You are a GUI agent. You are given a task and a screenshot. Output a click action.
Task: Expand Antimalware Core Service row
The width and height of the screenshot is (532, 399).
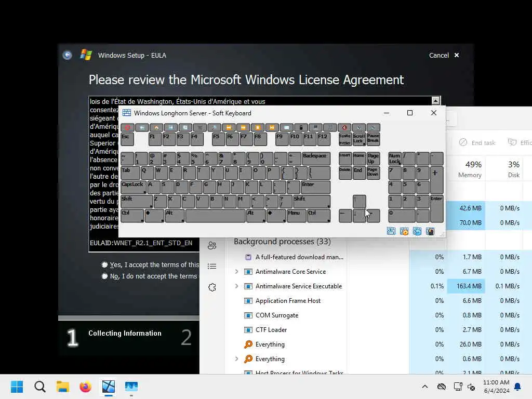click(236, 271)
